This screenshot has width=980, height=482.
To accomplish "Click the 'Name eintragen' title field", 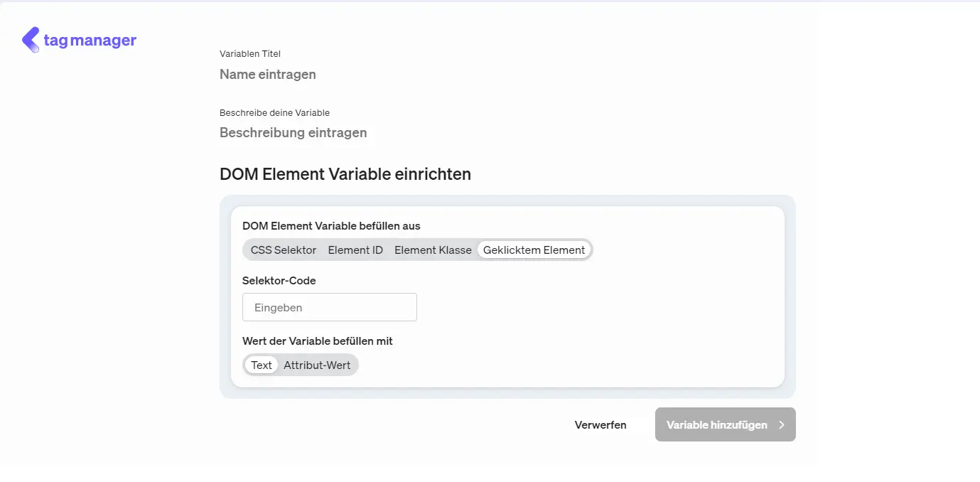I will (268, 74).
